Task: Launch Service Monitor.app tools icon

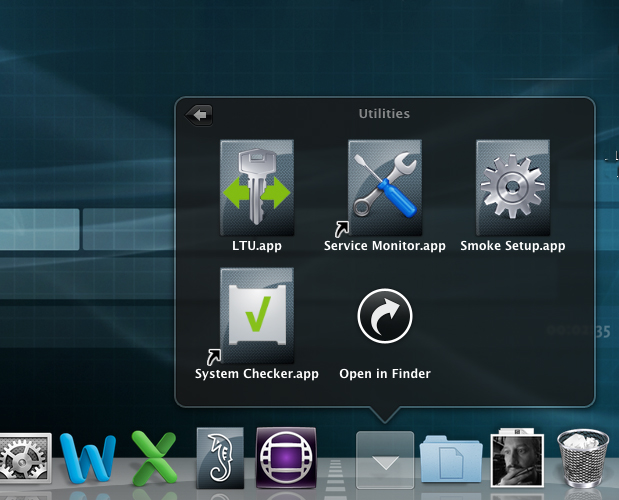Action: tap(385, 187)
